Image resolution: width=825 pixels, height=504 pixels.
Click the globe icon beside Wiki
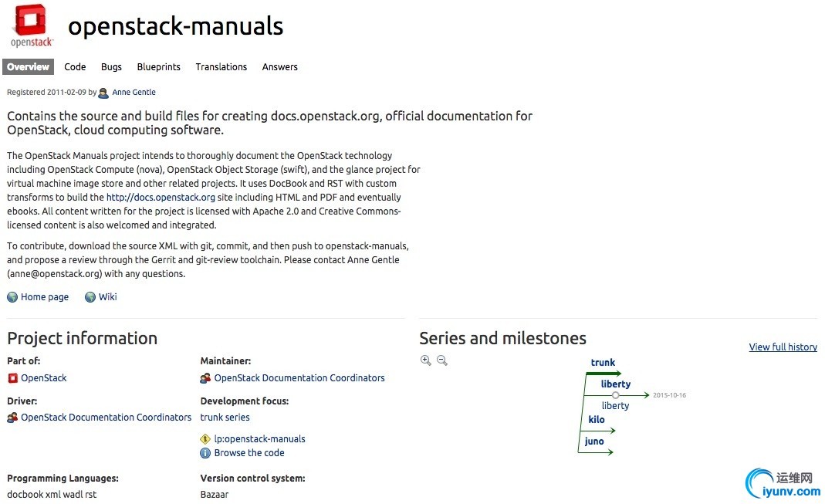coord(90,297)
